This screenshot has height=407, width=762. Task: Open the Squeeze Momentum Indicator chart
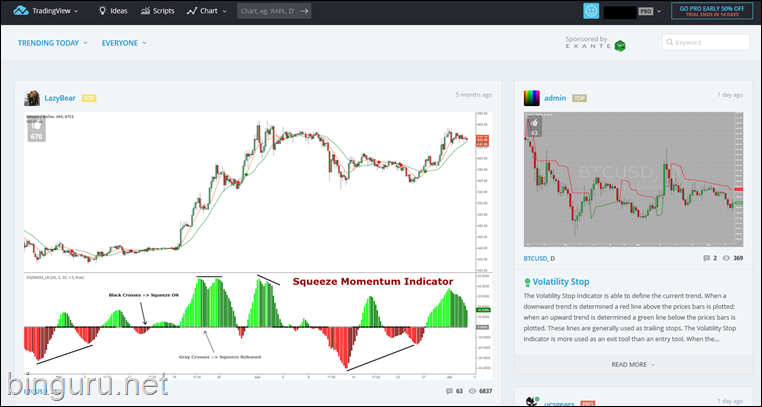coord(258,245)
